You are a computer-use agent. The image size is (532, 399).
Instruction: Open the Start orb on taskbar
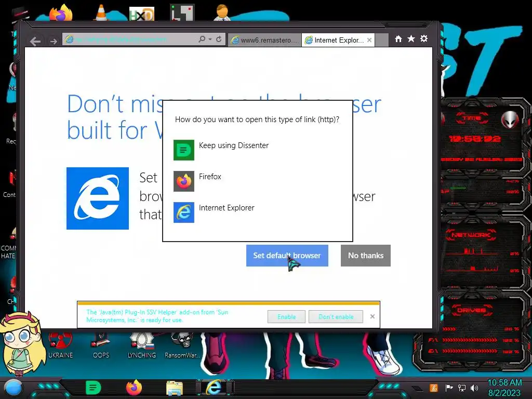pos(13,388)
